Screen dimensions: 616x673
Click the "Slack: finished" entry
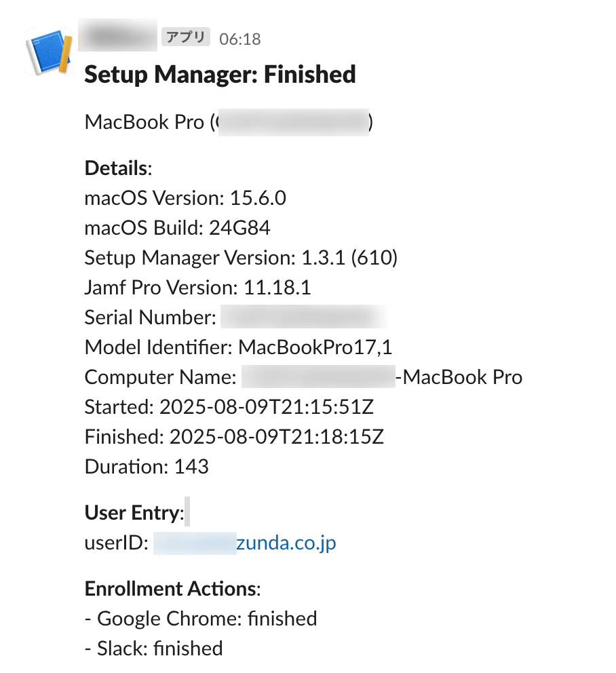[154, 649]
